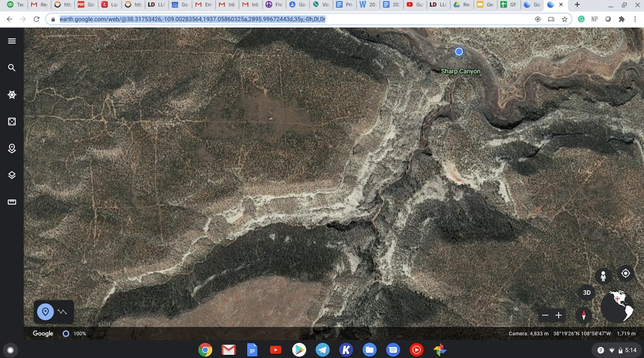This screenshot has height=358, width=644.
Task: Zoom out with the minus button
Action: pyautogui.click(x=545, y=315)
